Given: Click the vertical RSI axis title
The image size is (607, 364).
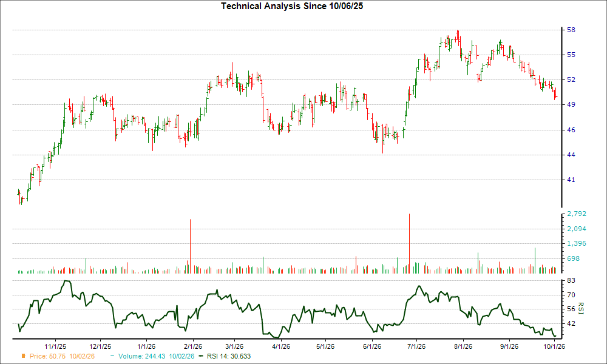Looking at the screenshot, I should 581,308.
